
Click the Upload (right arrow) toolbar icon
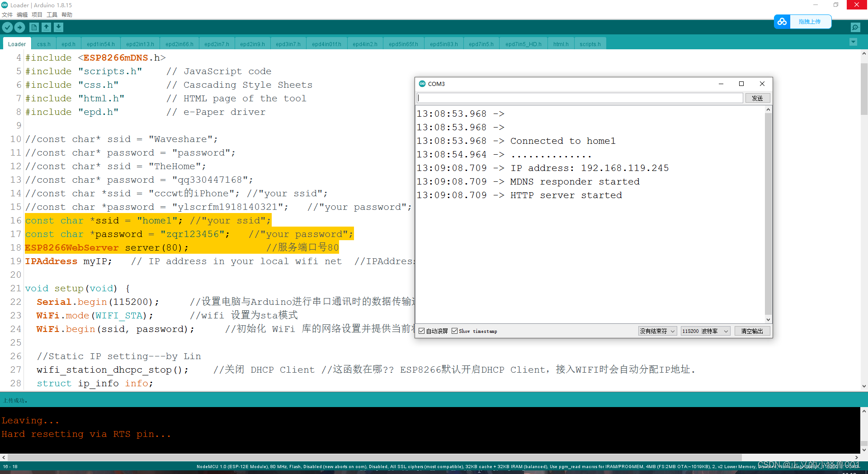point(19,27)
